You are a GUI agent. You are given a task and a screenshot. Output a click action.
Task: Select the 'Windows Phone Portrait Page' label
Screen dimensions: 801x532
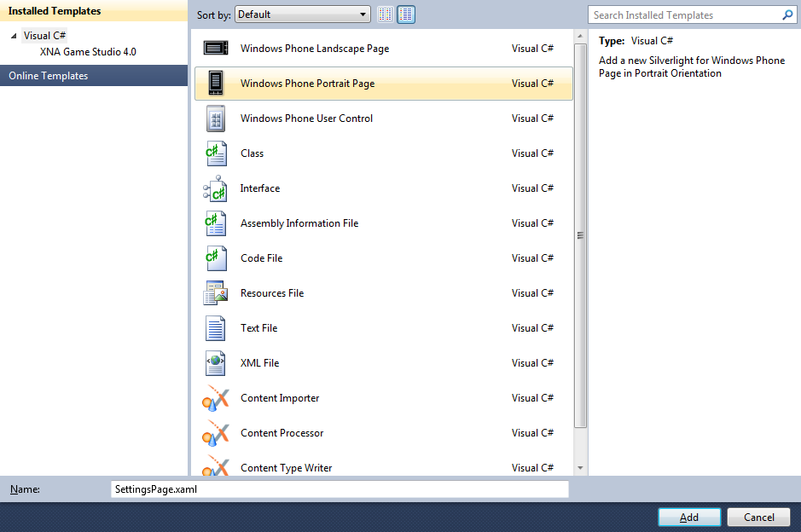click(x=308, y=84)
